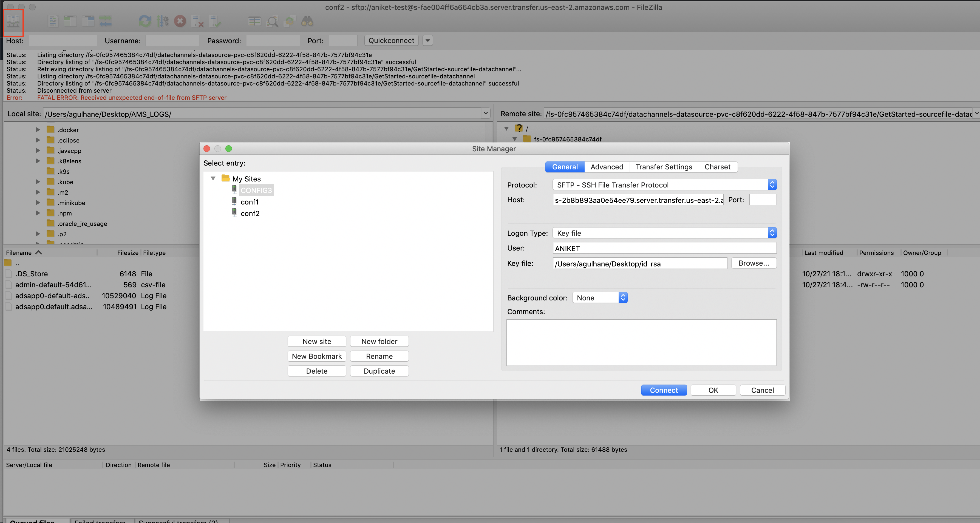This screenshot has height=523, width=980.
Task: Open the Site Manager toolbar icon
Action: tap(13, 22)
